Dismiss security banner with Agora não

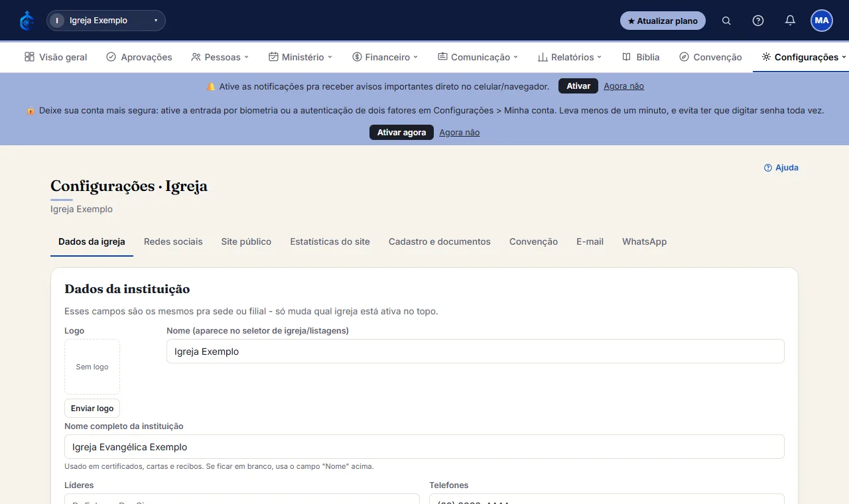(x=459, y=133)
